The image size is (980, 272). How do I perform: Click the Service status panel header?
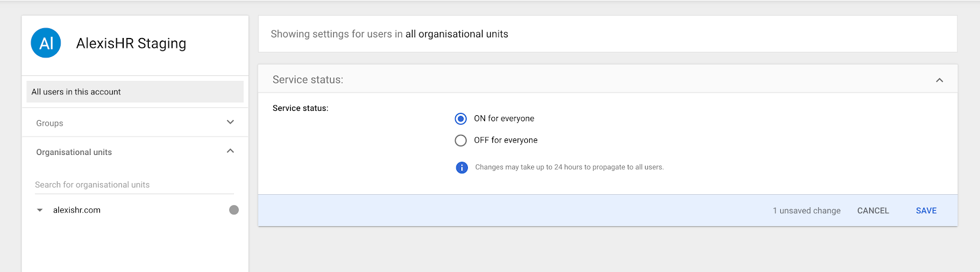coord(307,80)
